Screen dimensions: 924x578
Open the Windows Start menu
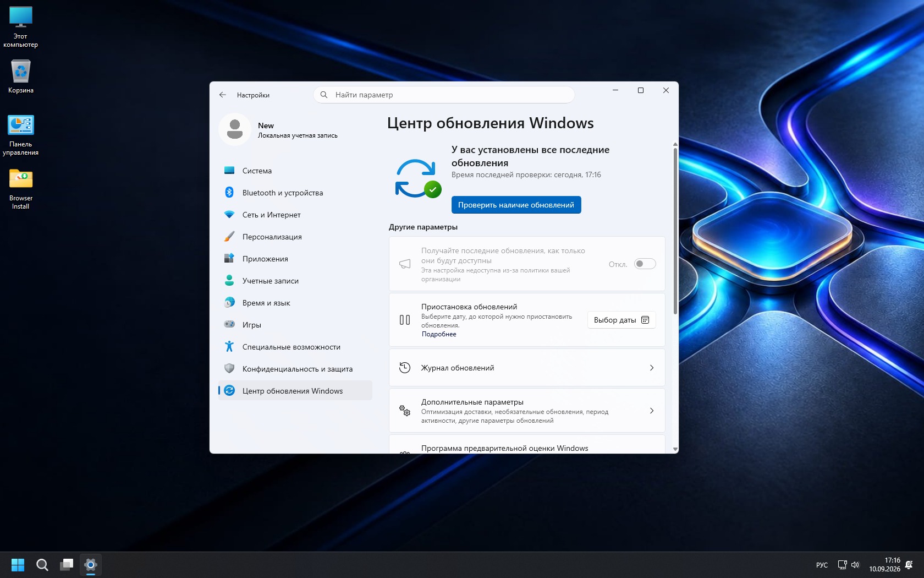click(x=18, y=565)
